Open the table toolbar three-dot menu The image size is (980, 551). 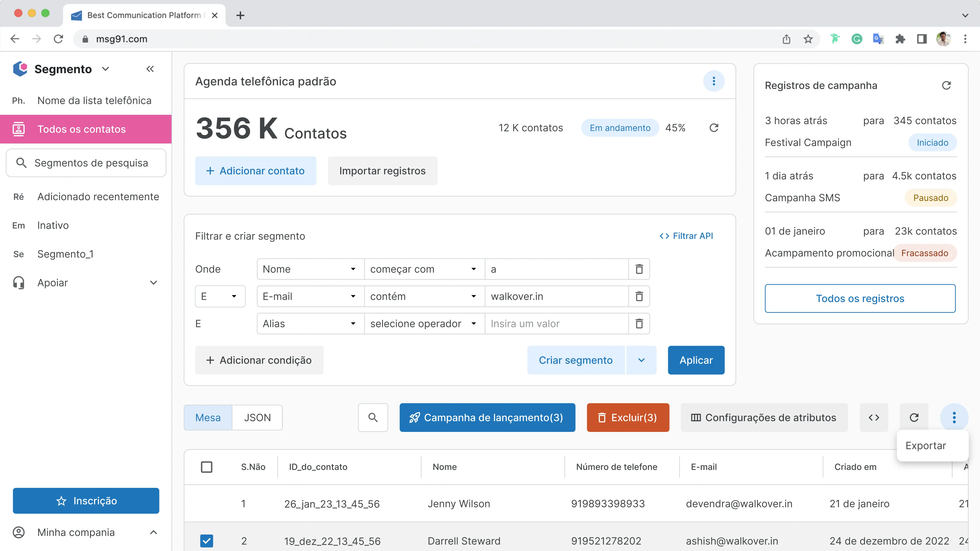point(954,417)
